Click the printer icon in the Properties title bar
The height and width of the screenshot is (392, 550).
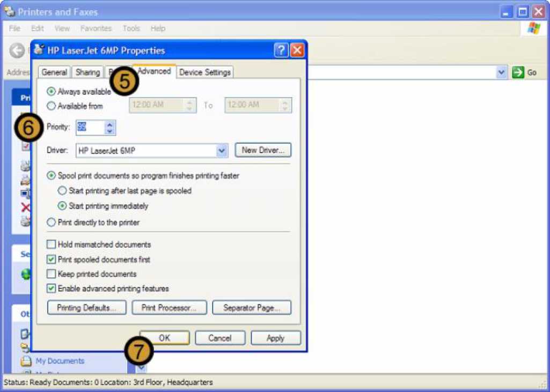[x=39, y=50]
